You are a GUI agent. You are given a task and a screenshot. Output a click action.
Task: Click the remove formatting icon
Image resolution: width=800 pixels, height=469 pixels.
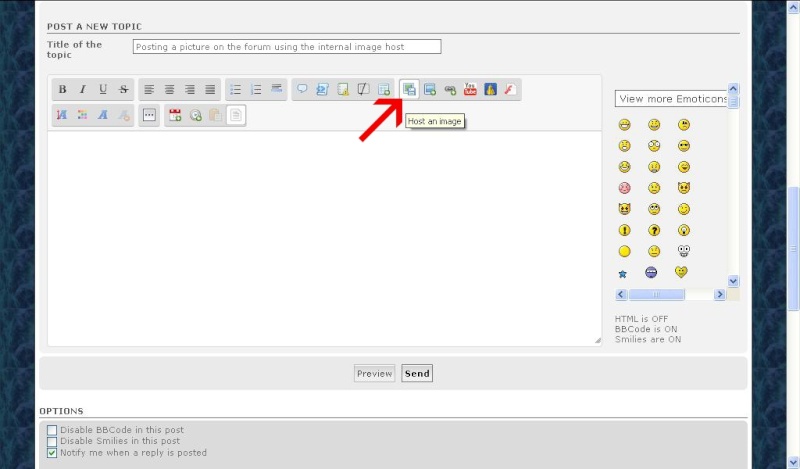(x=123, y=115)
